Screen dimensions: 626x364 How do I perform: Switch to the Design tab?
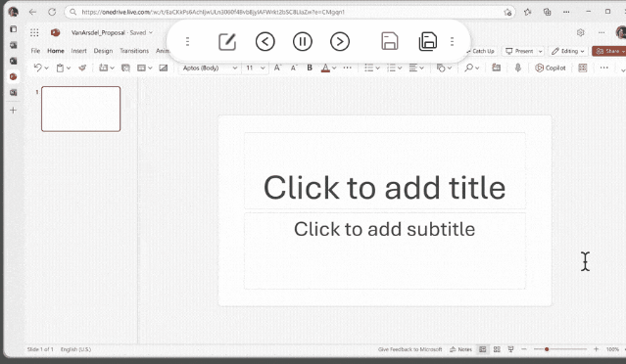coord(103,51)
